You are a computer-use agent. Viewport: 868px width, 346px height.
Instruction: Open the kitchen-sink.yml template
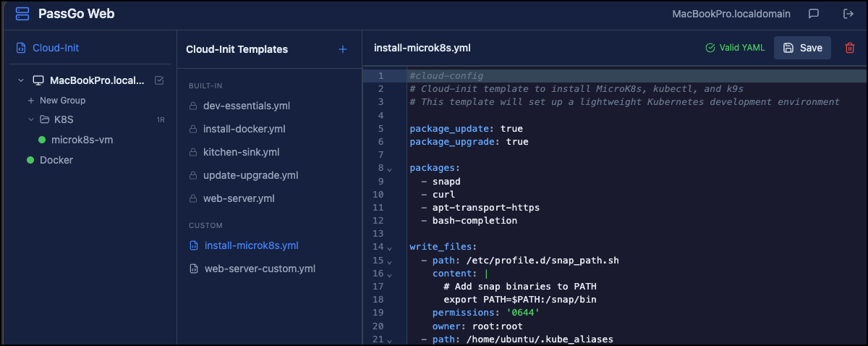coord(241,152)
